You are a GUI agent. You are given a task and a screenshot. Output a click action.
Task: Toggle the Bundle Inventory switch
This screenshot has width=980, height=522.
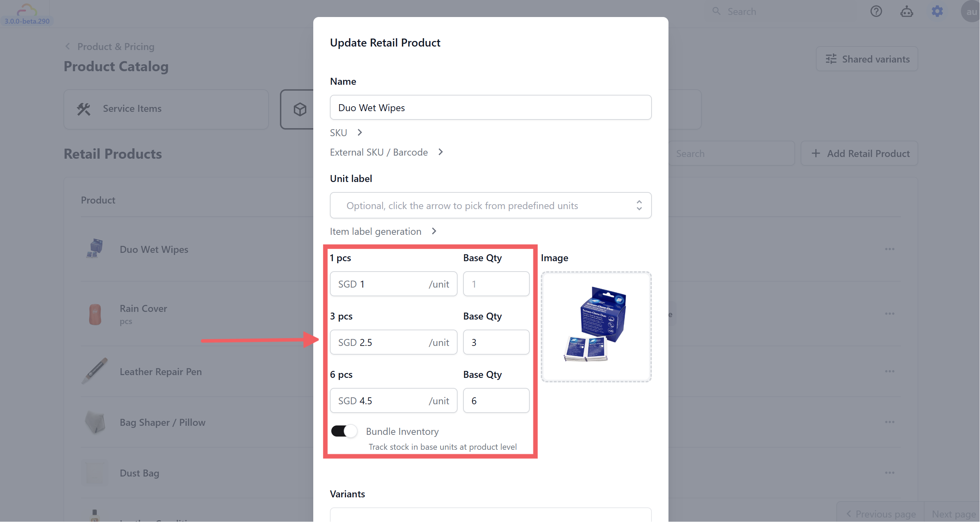(344, 431)
